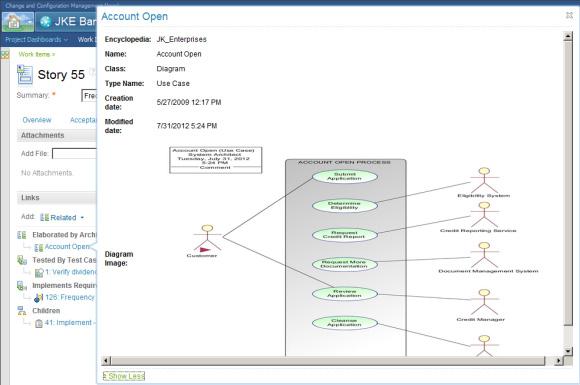This screenshot has height=385, width=580.
Task: Switch to the Overview tab
Action: 37,120
